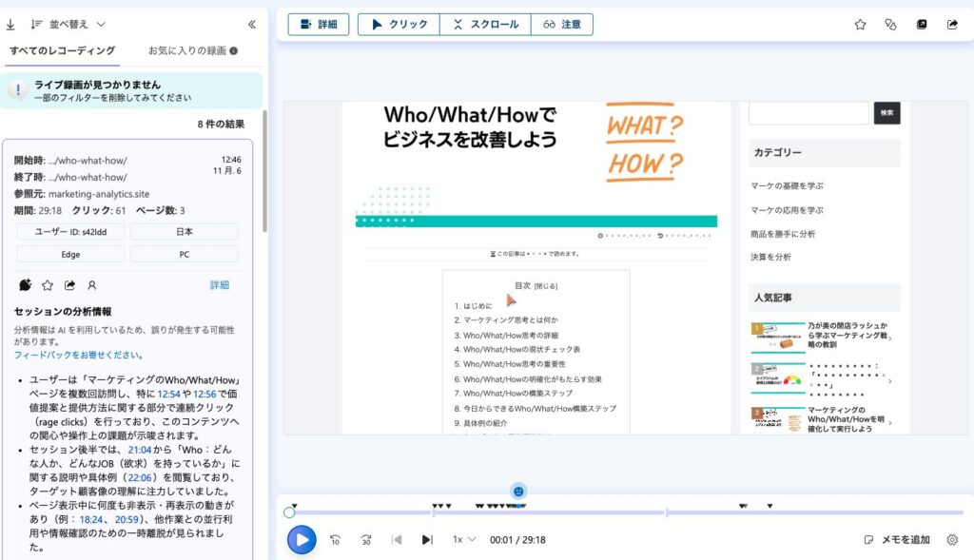The image size is (974, 560).
Task: Select the すべてのレコーディング tab
Action: point(63,51)
